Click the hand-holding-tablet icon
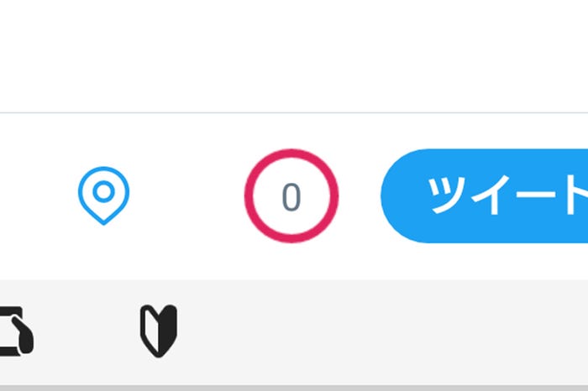588x391 pixels. tap(16, 330)
